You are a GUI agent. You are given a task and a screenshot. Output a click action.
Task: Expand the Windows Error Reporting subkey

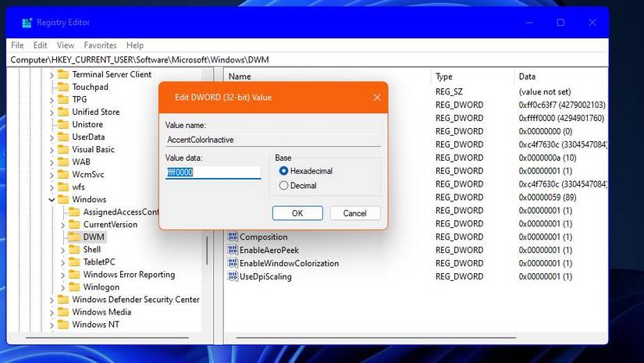point(63,275)
